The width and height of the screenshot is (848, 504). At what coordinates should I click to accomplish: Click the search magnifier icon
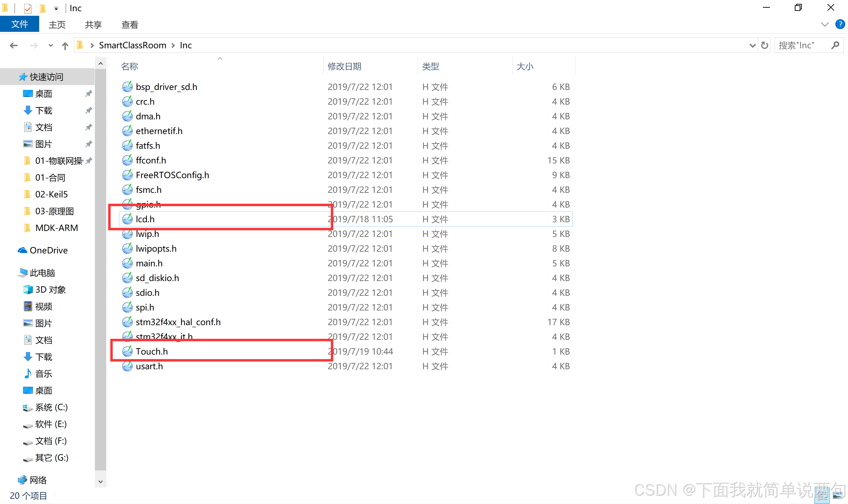(835, 45)
